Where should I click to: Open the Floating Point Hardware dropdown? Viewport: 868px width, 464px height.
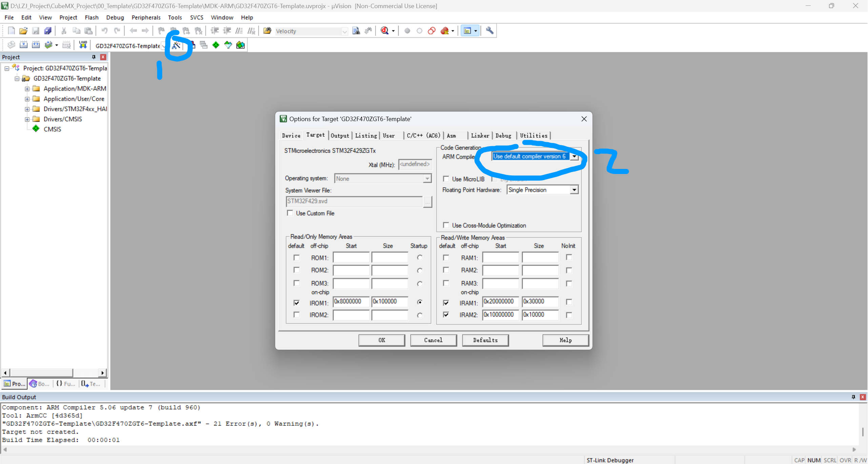click(x=574, y=190)
